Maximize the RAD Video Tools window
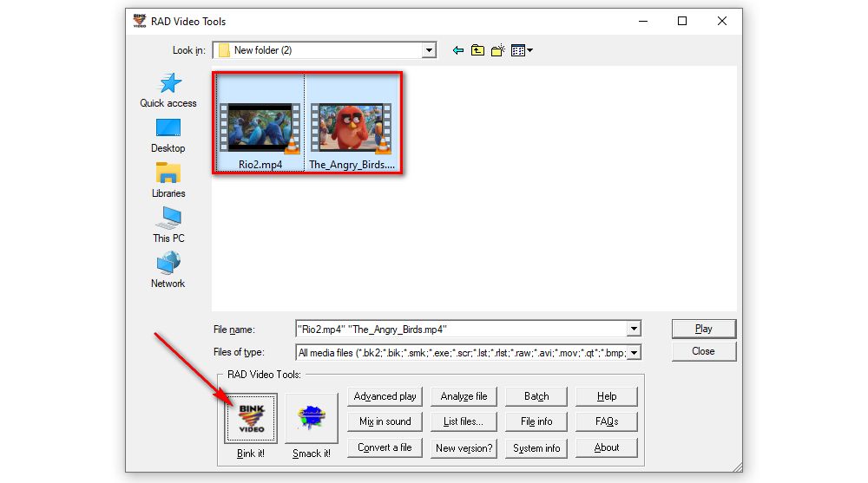Screen dimensions: 868x483 click(x=682, y=21)
